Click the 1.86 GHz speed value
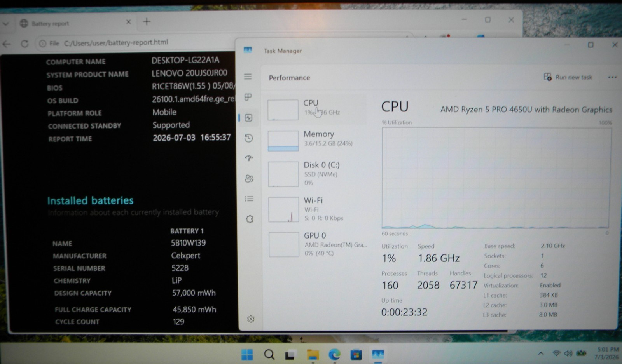 click(x=439, y=258)
